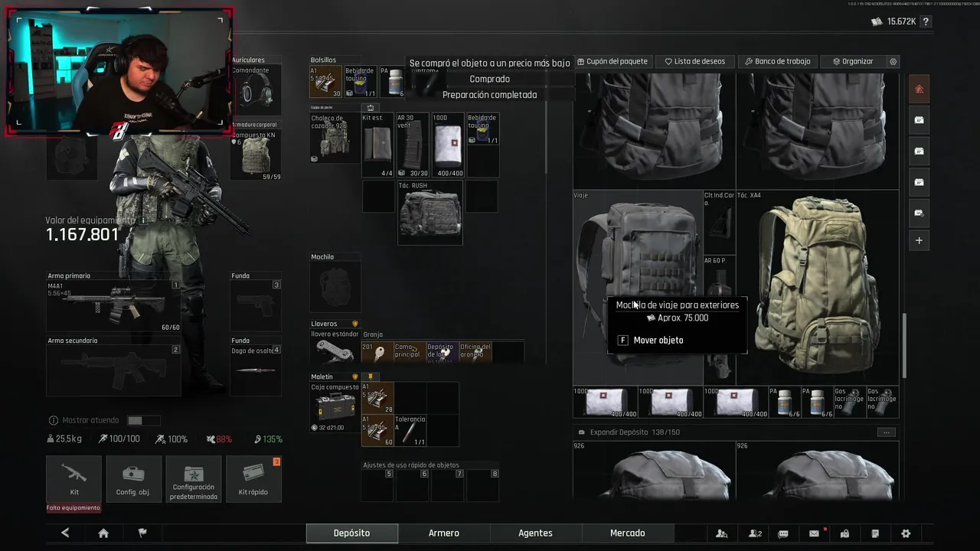The width and height of the screenshot is (980, 551).
Task: Open the chat messages icon
Action: click(x=783, y=533)
